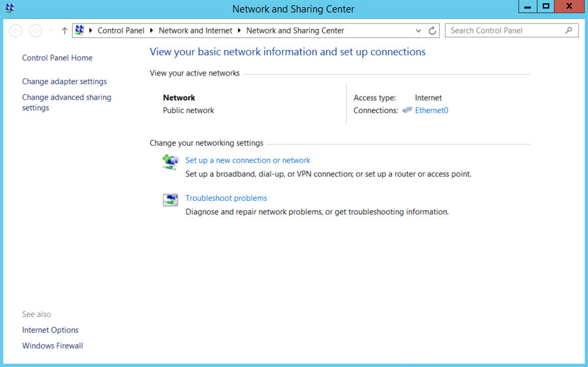Maximize the Network and Sharing Center window

point(545,7)
